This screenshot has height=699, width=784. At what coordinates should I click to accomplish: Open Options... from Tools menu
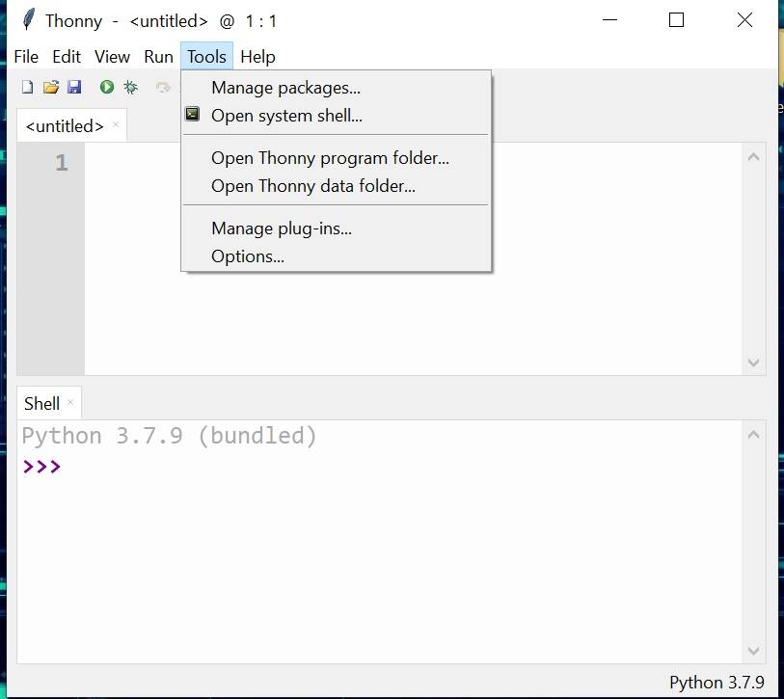pyautogui.click(x=336, y=256)
